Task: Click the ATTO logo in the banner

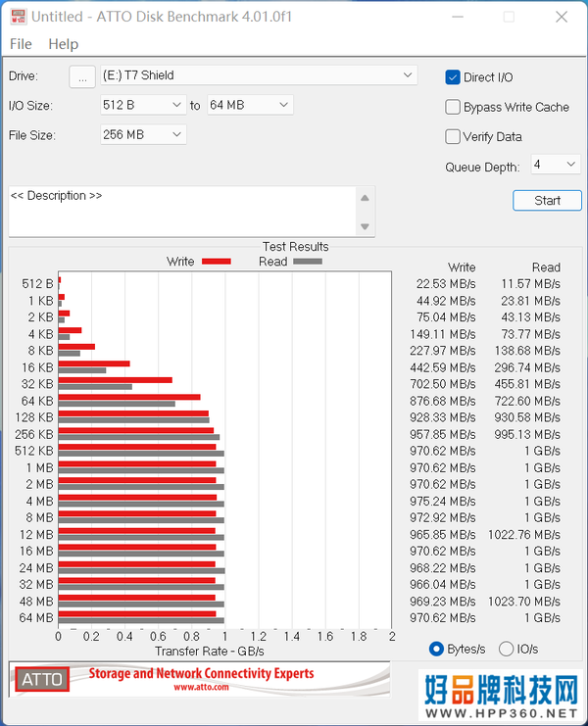Action: pos(42,679)
